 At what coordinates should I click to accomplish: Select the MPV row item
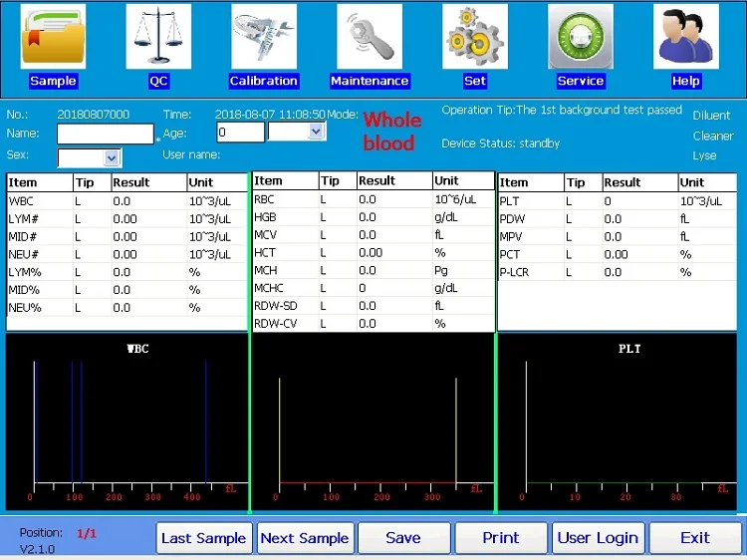click(618, 236)
